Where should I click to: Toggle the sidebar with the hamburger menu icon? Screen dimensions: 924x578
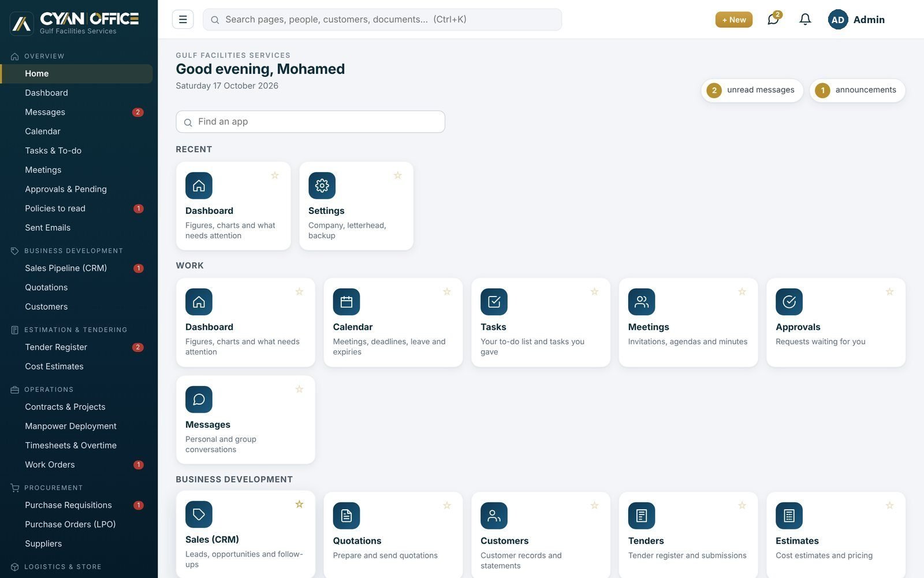[x=182, y=20]
